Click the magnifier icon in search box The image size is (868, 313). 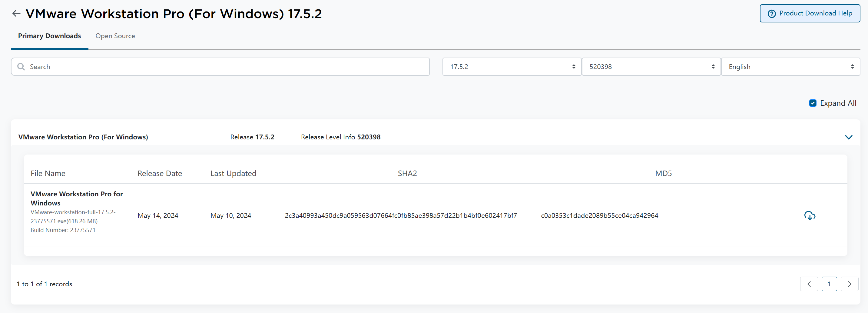[21, 67]
